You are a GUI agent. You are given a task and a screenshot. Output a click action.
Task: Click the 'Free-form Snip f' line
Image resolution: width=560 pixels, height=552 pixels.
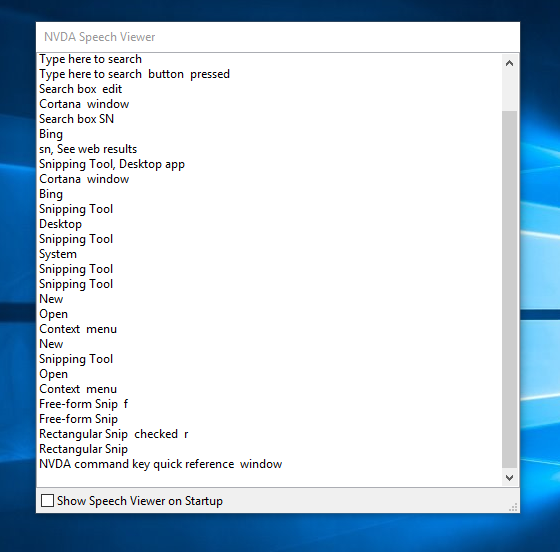click(83, 404)
